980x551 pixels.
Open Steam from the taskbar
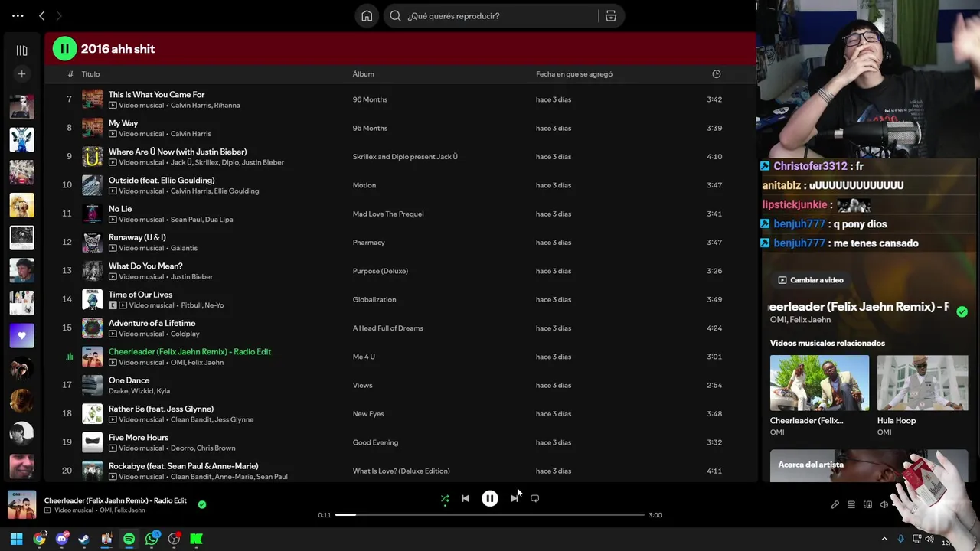(x=84, y=539)
